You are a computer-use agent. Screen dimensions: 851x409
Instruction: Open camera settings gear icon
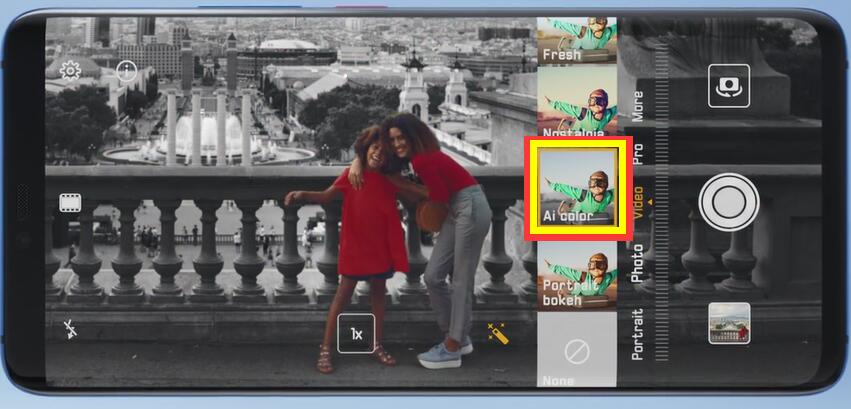tap(70, 70)
